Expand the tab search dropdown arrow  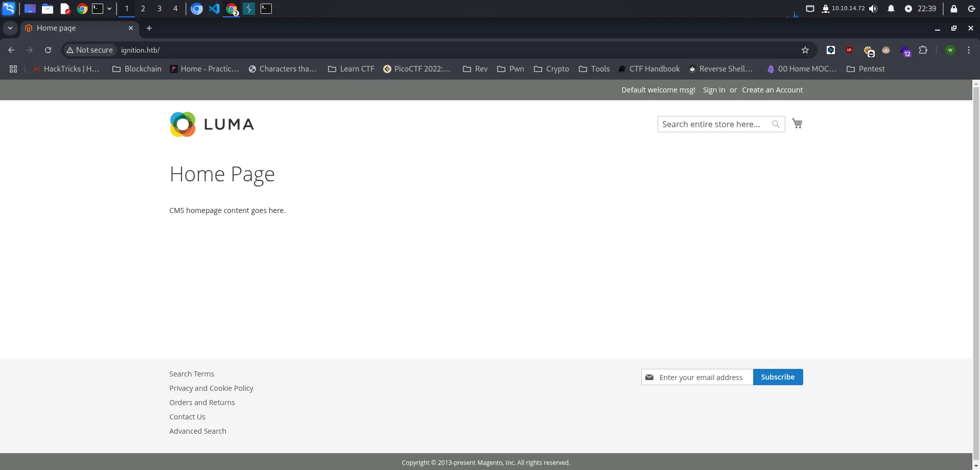click(x=10, y=28)
